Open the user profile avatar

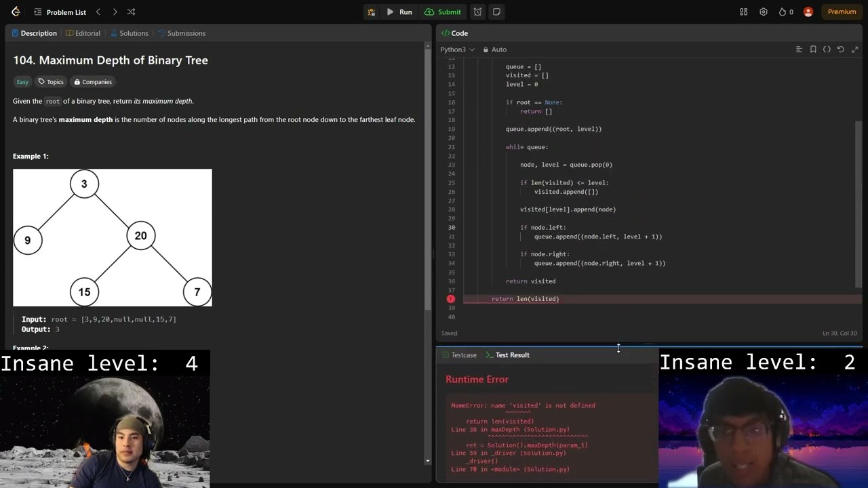808,12
